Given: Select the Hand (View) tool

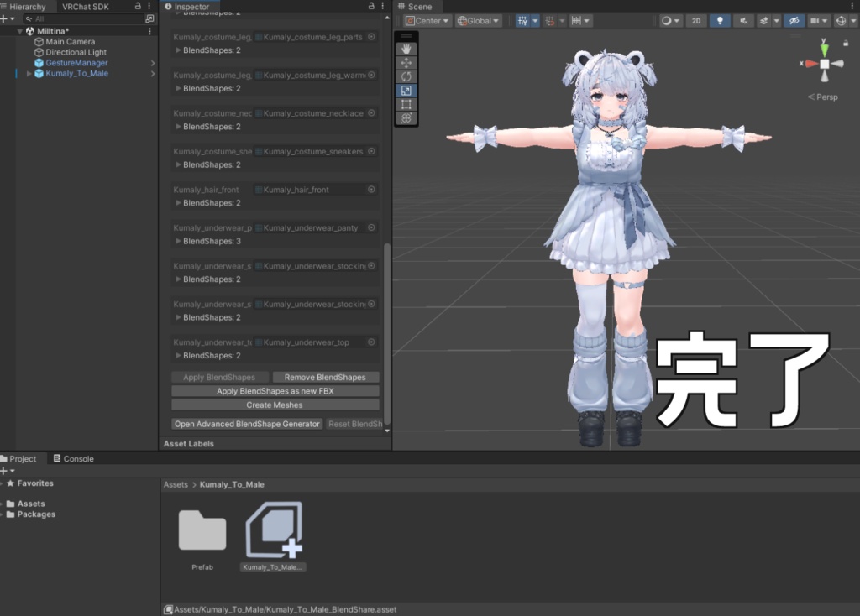Looking at the screenshot, I should pyautogui.click(x=406, y=49).
